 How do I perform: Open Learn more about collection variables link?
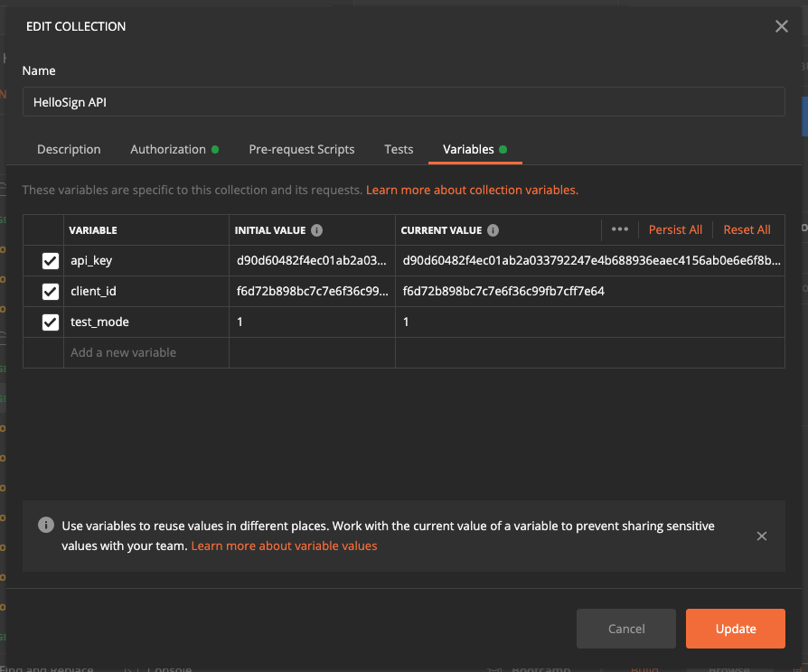[472, 190]
